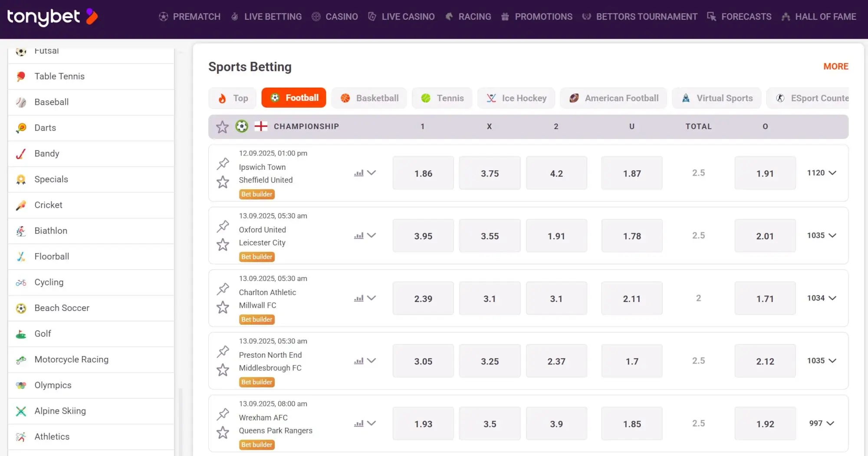Click the Cycling bicycle icon in sidebar

pyautogui.click(x=21, y=283)
